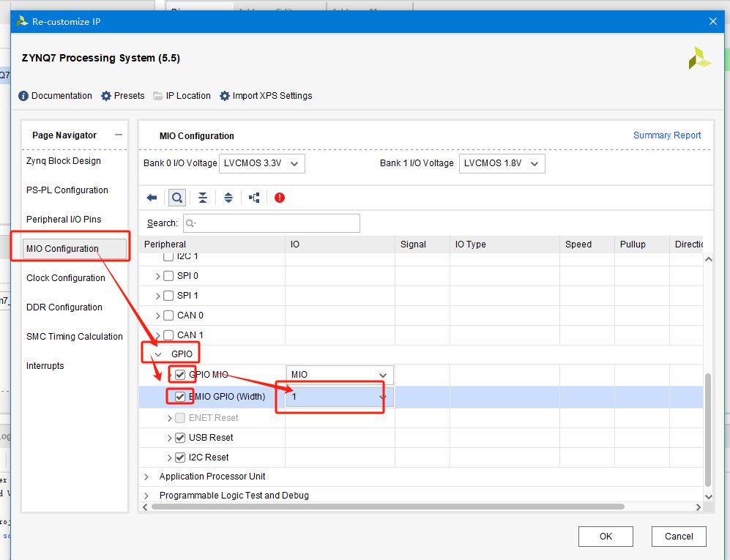Click the Signal column header

coord(422,244)
